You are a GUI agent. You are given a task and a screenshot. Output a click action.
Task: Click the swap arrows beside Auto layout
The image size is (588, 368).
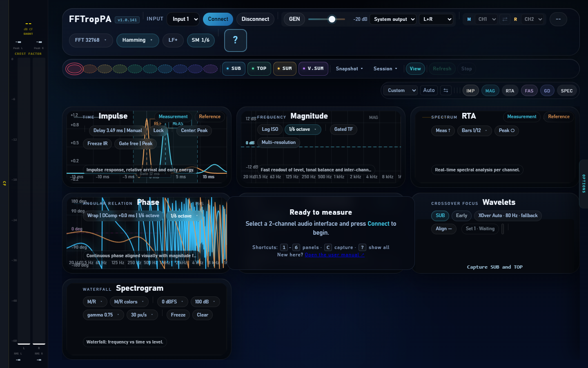pos(446,90)
